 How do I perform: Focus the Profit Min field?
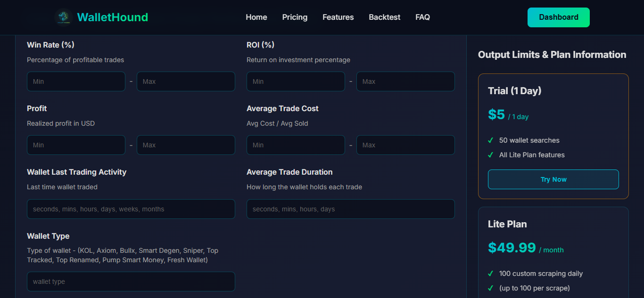(x=76, y=145)
